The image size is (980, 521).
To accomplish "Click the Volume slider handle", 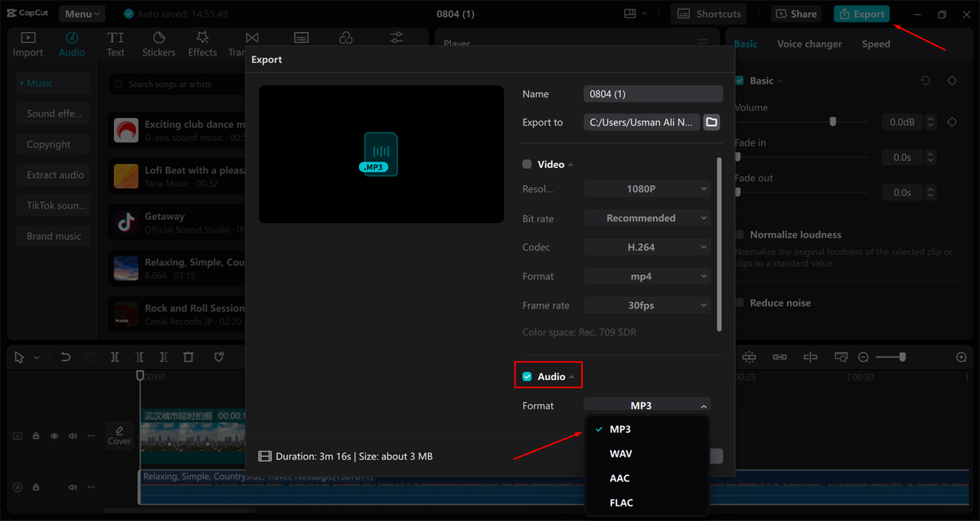I will tap(833, 122).
